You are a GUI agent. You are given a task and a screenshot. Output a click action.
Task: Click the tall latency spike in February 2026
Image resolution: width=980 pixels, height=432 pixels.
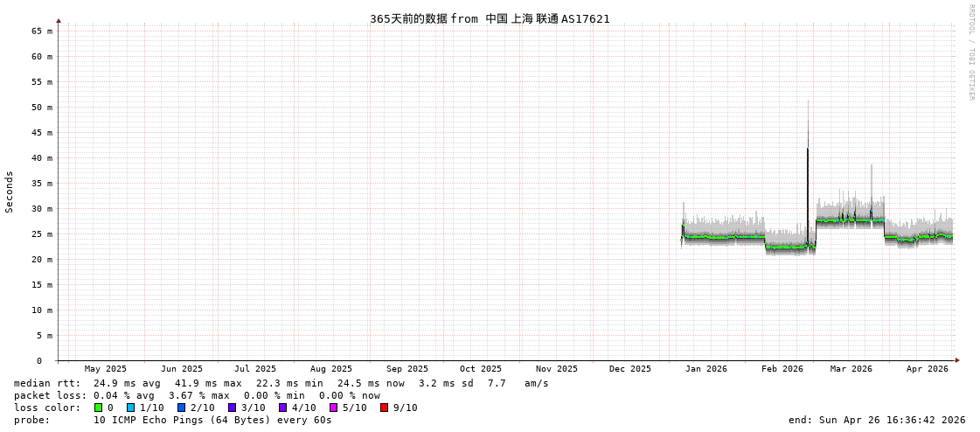808,175
